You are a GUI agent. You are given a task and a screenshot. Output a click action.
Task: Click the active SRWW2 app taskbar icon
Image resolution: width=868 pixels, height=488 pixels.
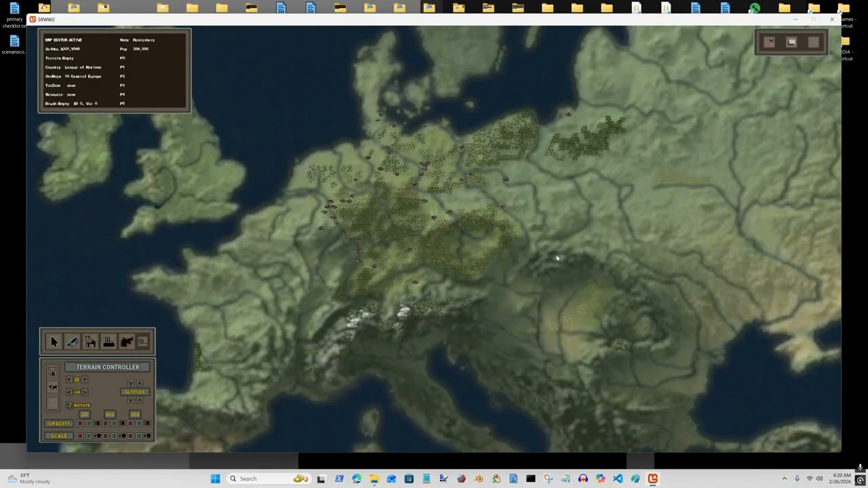[652, 479]
